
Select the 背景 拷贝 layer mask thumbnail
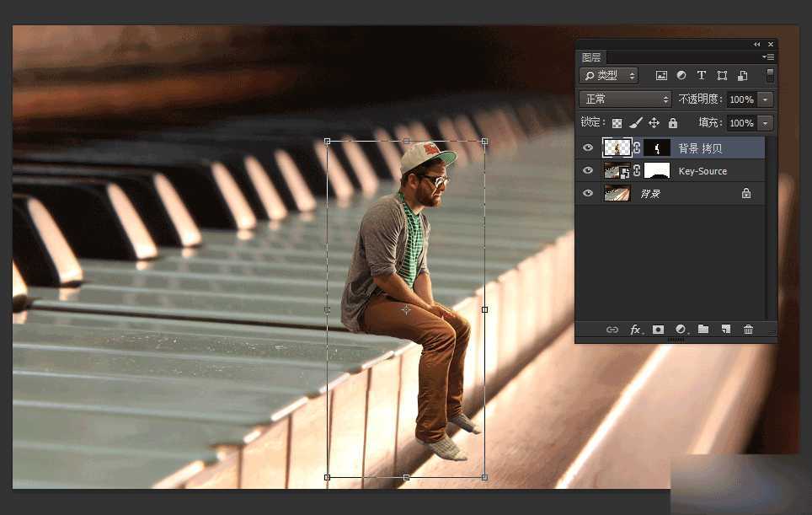657,148
